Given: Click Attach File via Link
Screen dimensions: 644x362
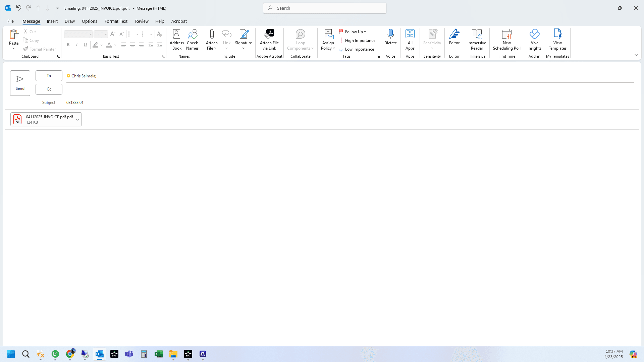Looking at the screenshot, I should tap(269, 40).
